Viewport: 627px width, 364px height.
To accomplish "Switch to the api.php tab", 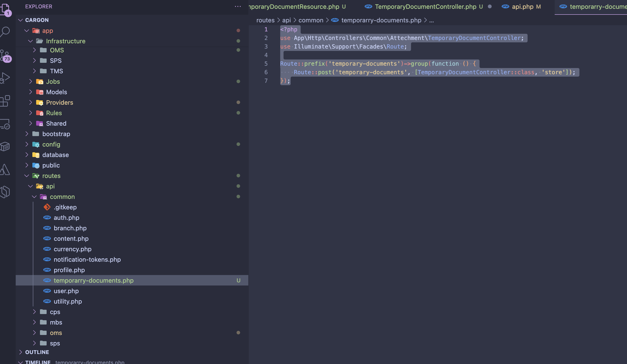I will [x=522, y=7].
